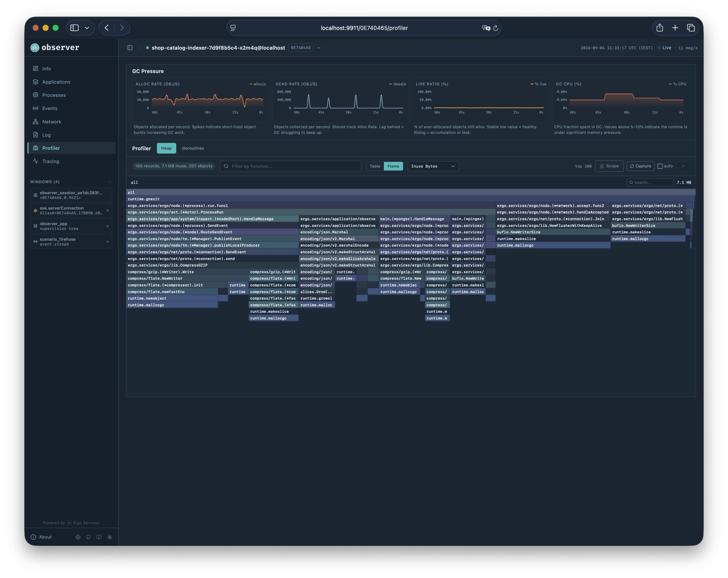Screen dimensions: 728x578
Task: Enable the auto capture checkbox
Action: [660, 166]
